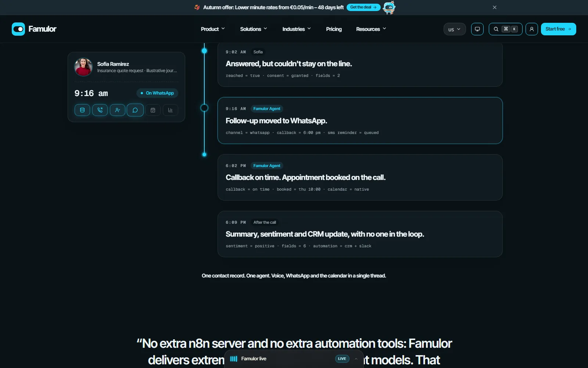The height and width of the screenshot is (368, 588).
Task: Click the top timeline node at 9:02 AM
Action: pos(204,51)
